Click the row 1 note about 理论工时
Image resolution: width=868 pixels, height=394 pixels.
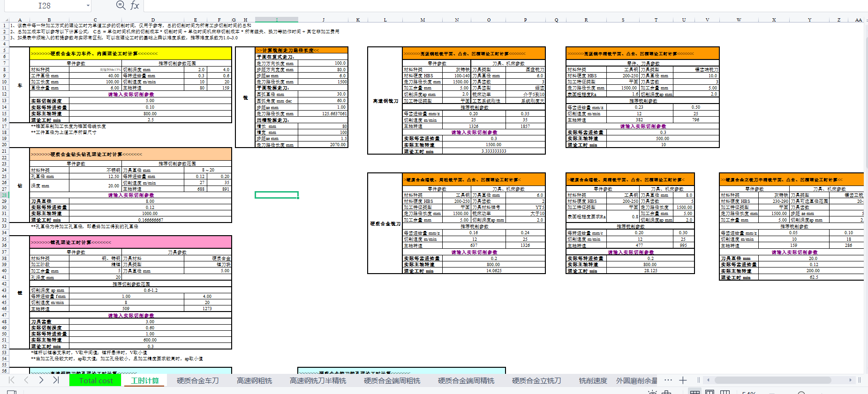(x=131, y=25)
